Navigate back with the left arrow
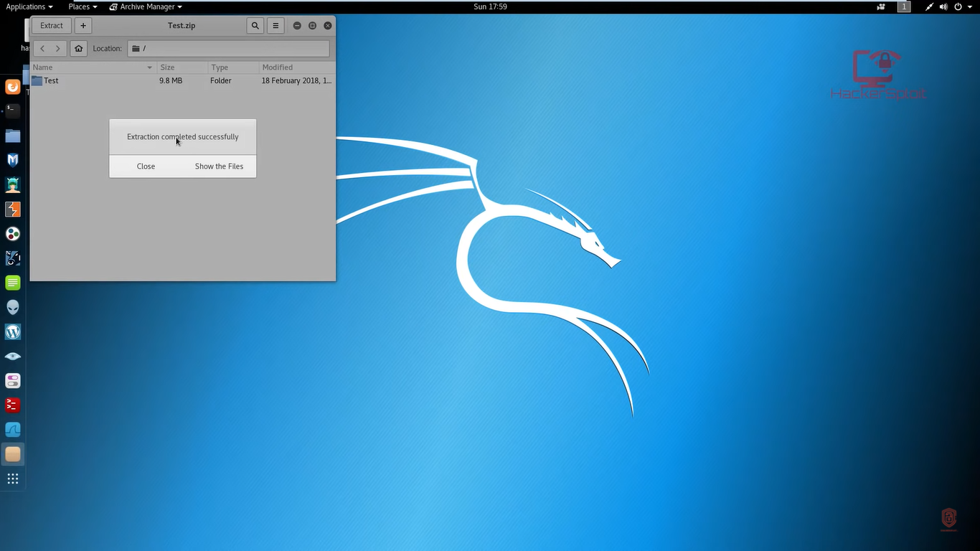 point(42,49)
